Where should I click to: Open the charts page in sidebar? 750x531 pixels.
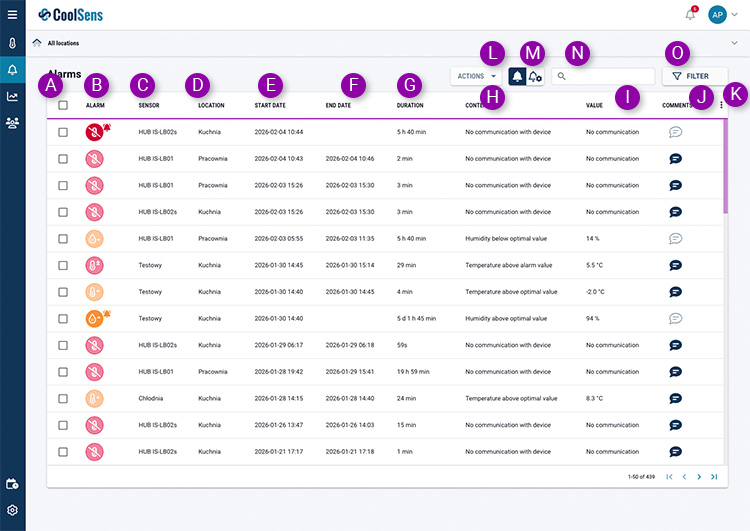click(12, 97)
